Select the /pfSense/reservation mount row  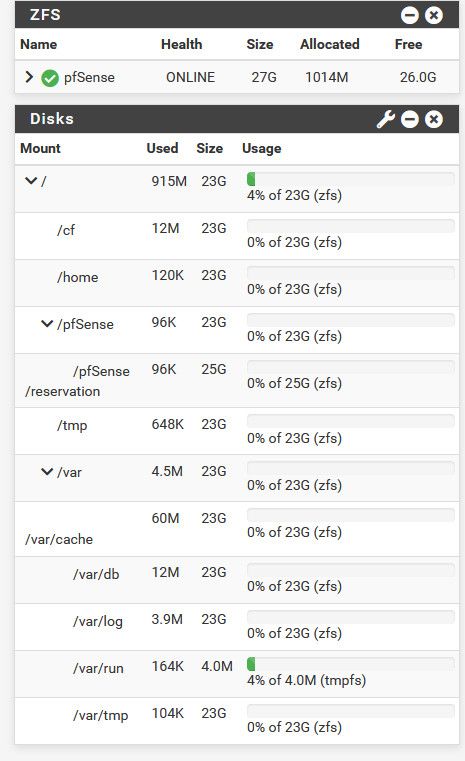[237, 380]
